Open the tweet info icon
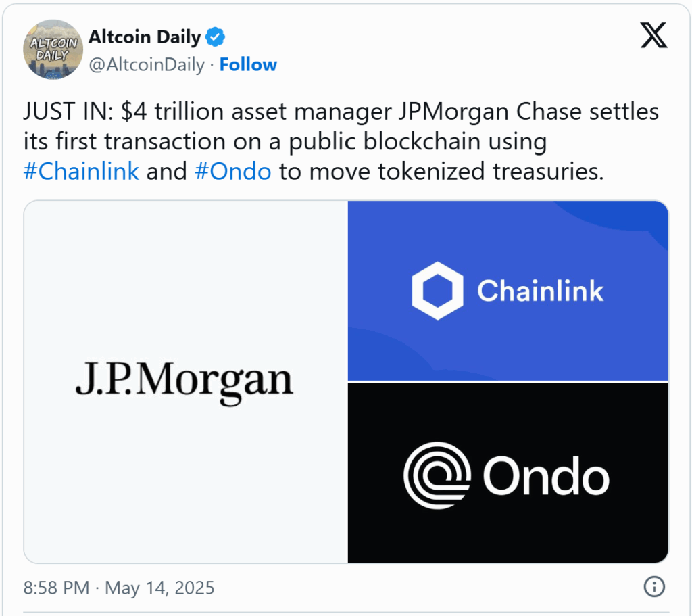Screen dimensions: 692x616 point(654,587)
